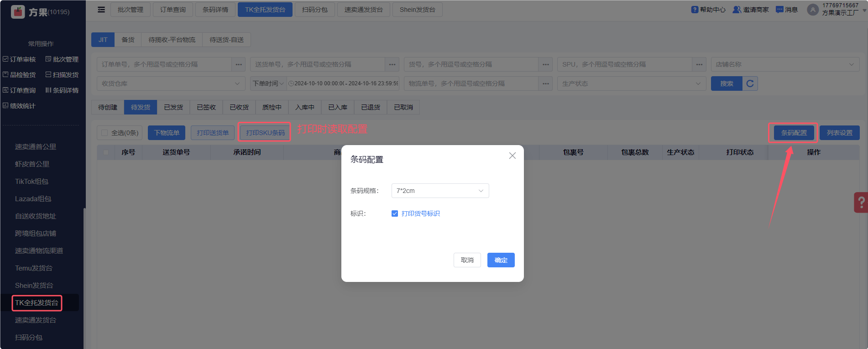Switch to the Shein发货台 top tab
Screen dimensions: 868x349
pyautogui.click(x=418, y=10)
